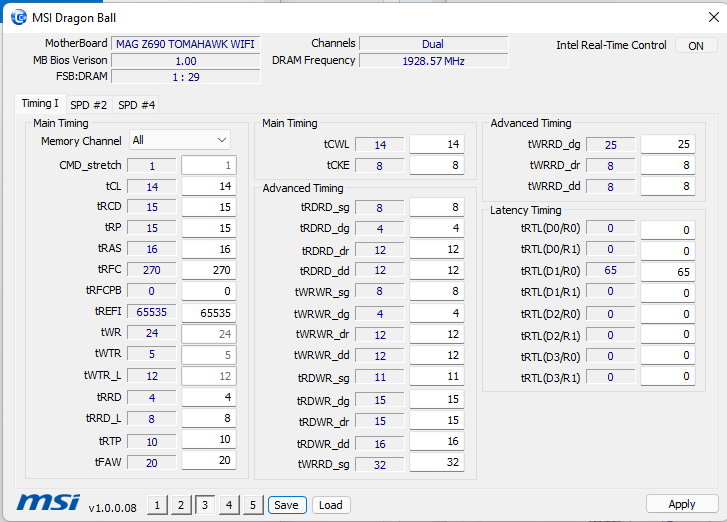Screen dimensions: 727x522
Task: Click the tWRRD_dd editable value field
Action: click(668, 186)
